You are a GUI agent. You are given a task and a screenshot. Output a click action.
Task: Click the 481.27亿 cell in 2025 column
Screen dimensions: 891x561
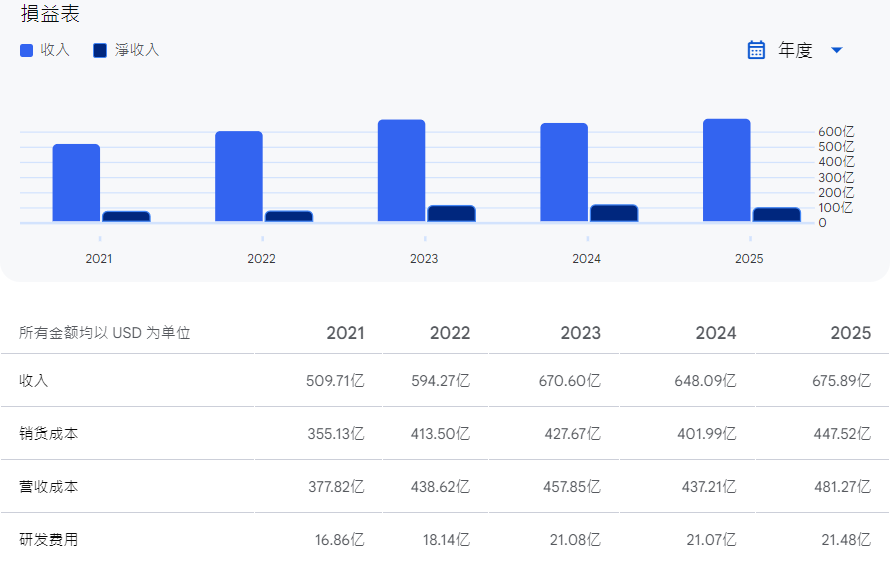[839, 487]
